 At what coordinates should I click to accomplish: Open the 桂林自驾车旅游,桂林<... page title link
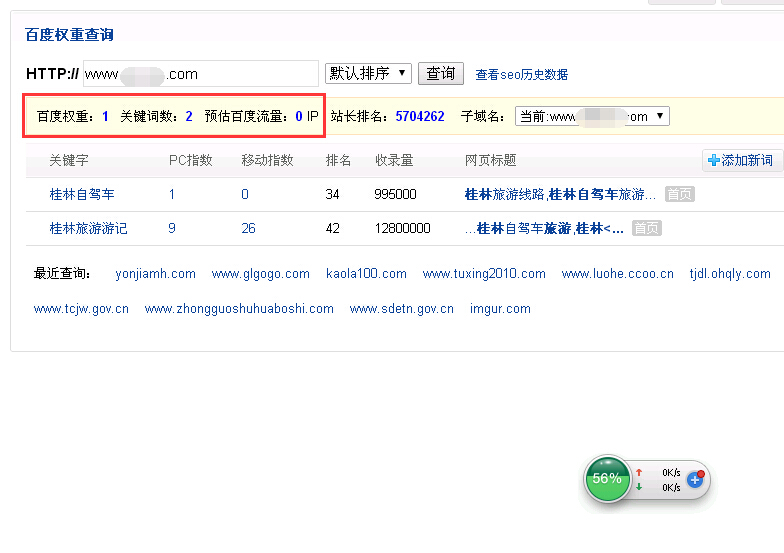[544, 228]
